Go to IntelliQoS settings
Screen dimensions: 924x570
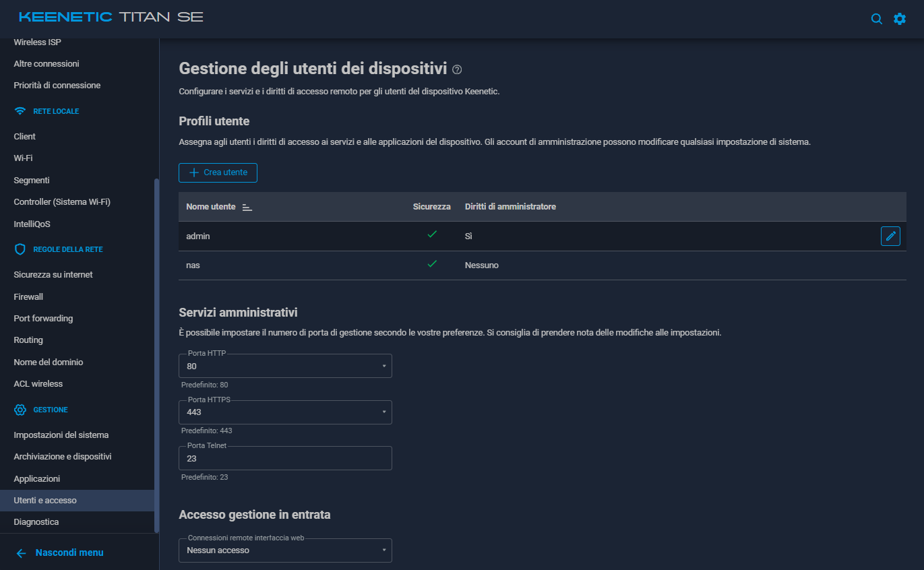pos(32,224)
